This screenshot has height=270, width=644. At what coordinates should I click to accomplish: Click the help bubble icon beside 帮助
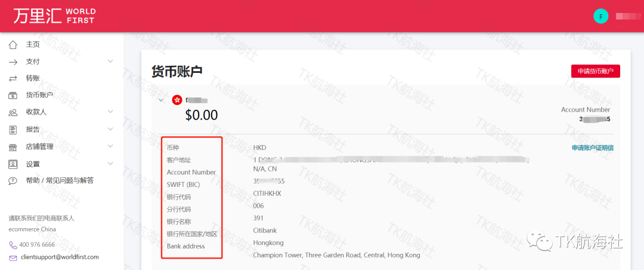click(x=13, y=180)
